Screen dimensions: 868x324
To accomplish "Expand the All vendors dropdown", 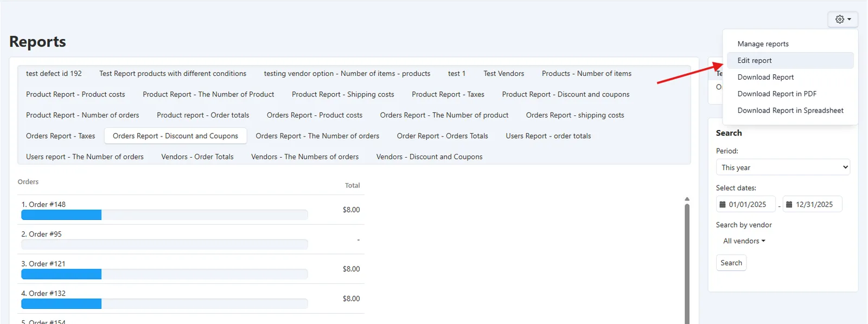I will click(744, 241).
